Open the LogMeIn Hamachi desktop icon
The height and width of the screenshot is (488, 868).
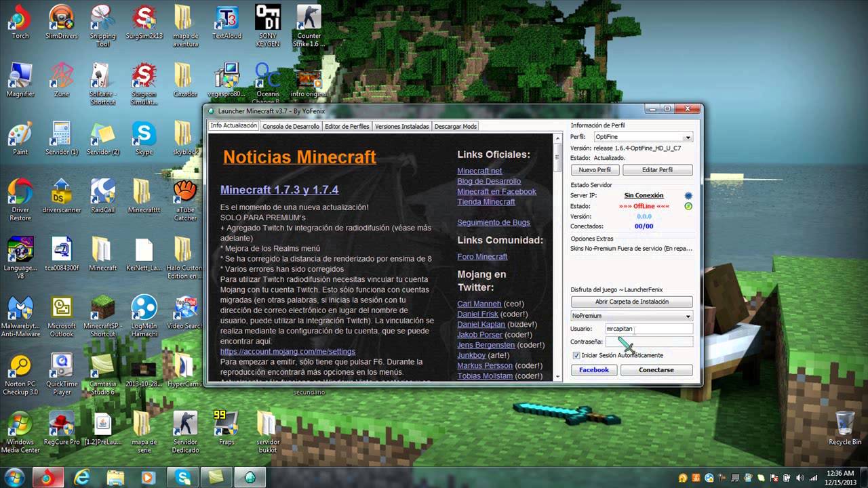coord(144,317)
